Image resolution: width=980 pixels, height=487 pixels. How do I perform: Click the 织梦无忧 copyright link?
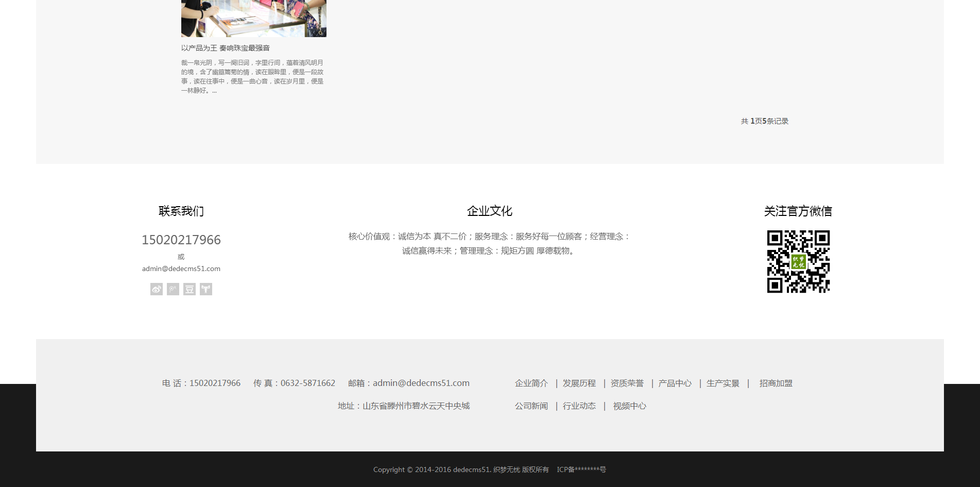[x=506, y=469]
